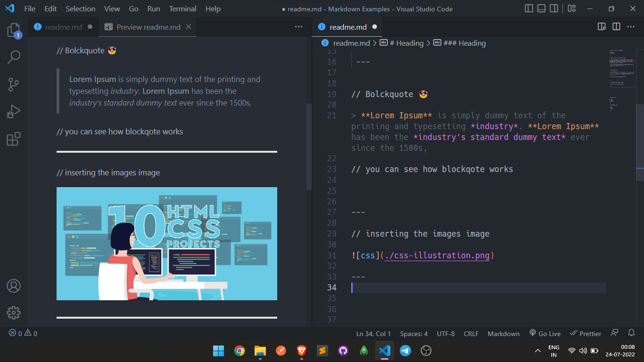Open the Manage gear menu
644x362 pixels.
tap(14, 313)
